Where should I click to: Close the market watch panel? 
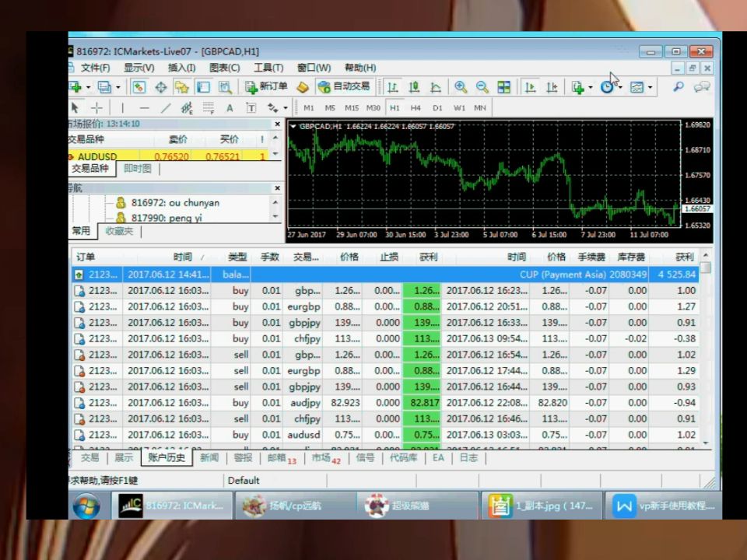[277, 124]
